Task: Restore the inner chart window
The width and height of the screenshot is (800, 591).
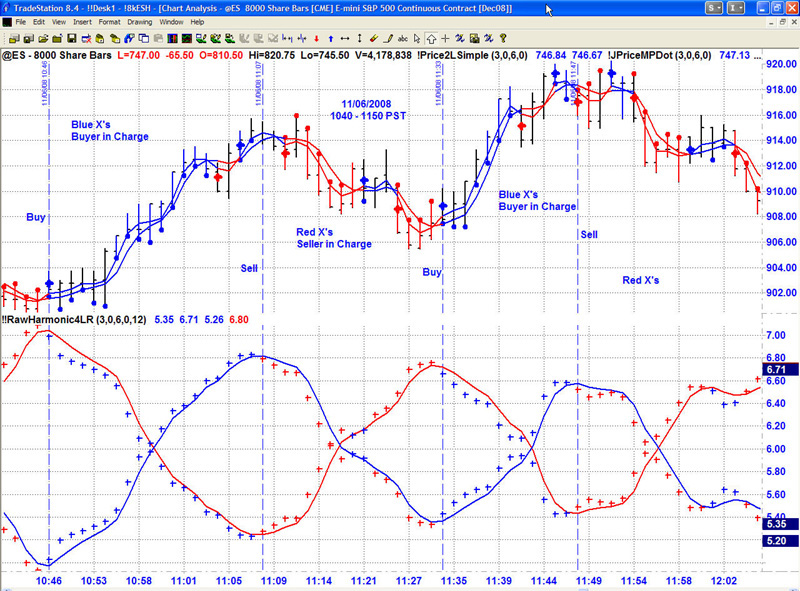Action: pyautogui.click(x=782, y=22)
